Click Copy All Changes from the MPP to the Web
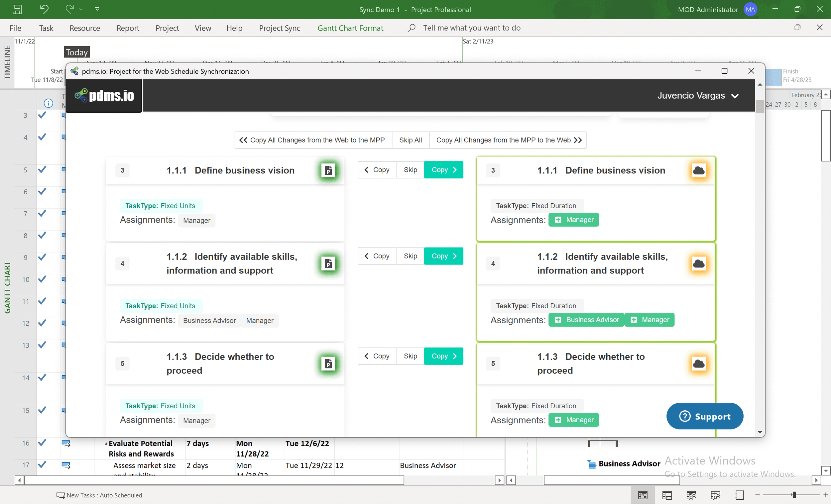 click(x=508, y=140)
